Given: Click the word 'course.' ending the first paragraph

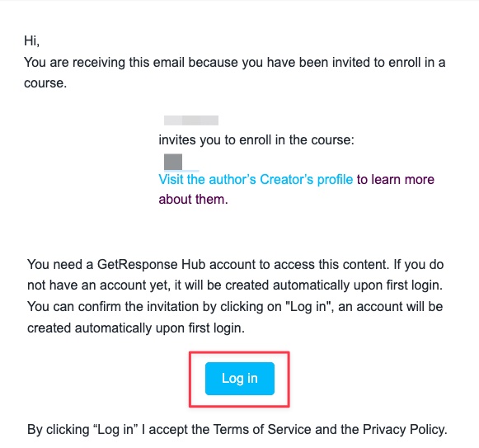Looking at the screenshot, I should 45,83.
